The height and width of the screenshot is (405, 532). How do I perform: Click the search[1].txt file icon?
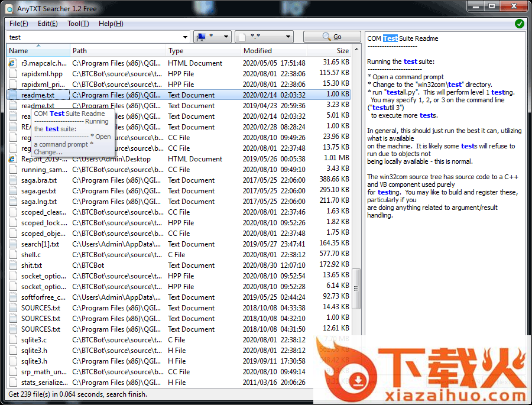tap(13, 244)
